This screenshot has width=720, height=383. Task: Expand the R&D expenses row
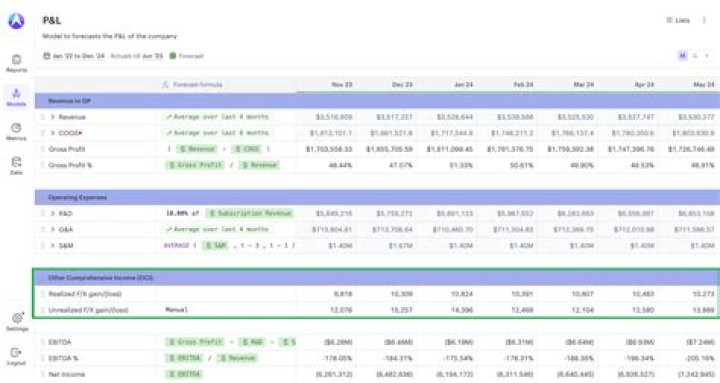[52, 214]
